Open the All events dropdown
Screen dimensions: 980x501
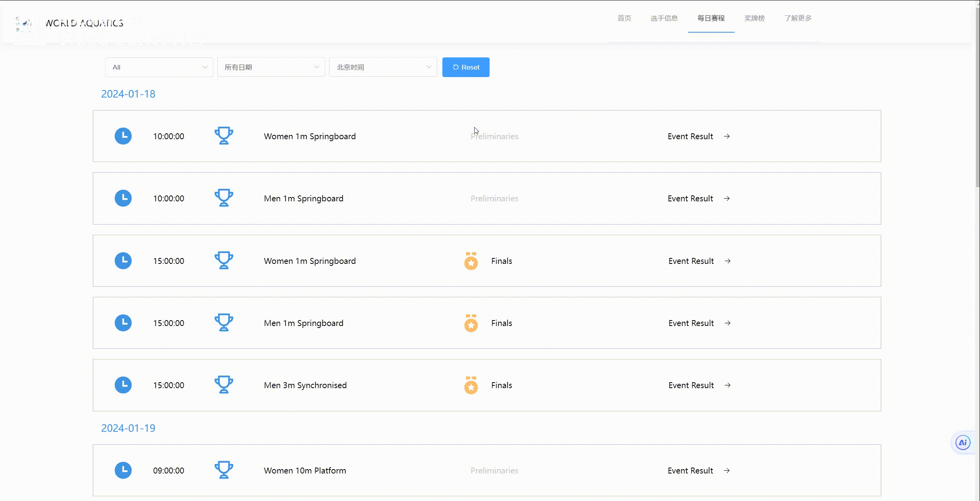coord(159,67)
